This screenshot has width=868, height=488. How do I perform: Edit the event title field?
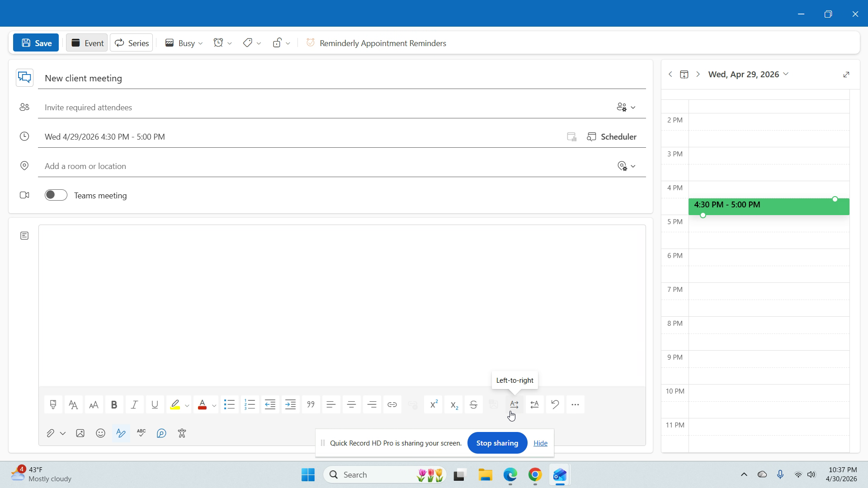click(x=342, y=78)
